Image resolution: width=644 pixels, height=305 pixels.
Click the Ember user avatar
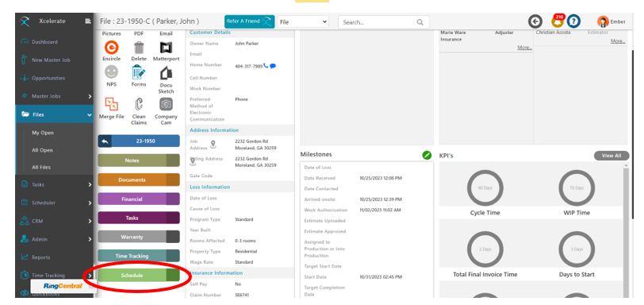[603, 21]
